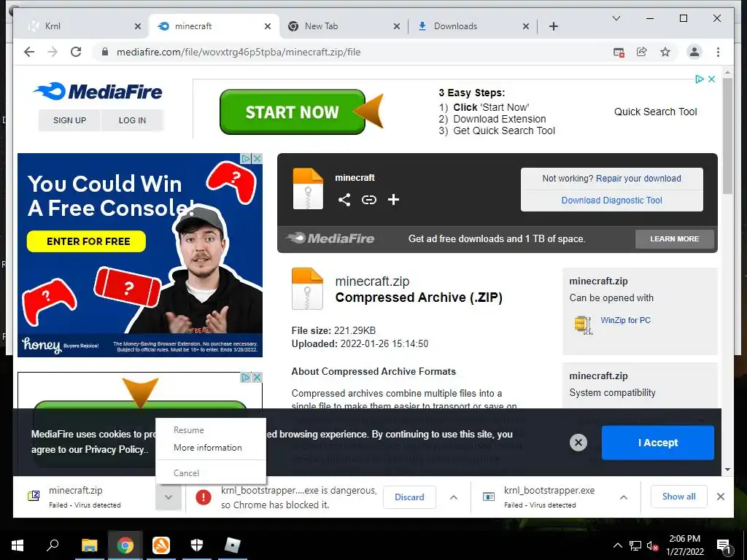Discard the dangerous krnl_bootstrapper download
Viewport: 747px width, 560px height.
(x=409, y=497)
